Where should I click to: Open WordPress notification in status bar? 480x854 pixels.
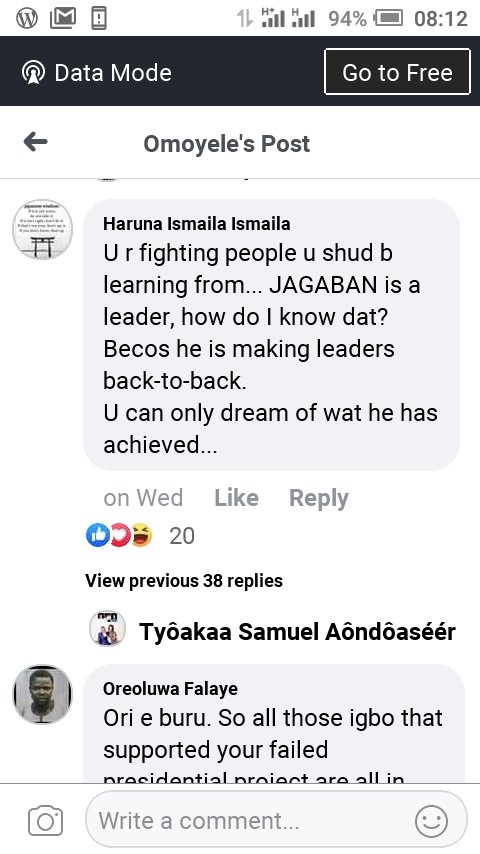[27, 19]
